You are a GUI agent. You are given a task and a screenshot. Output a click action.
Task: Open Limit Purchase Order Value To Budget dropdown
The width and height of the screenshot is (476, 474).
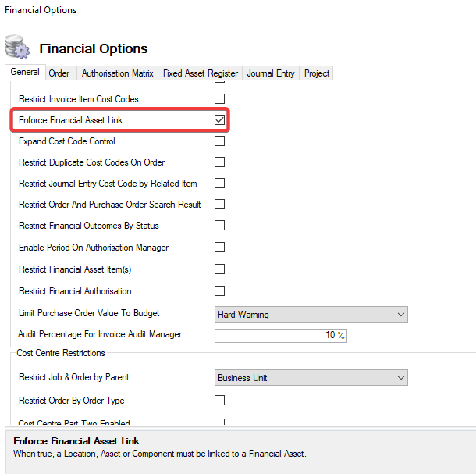click(x=311, y=314)
